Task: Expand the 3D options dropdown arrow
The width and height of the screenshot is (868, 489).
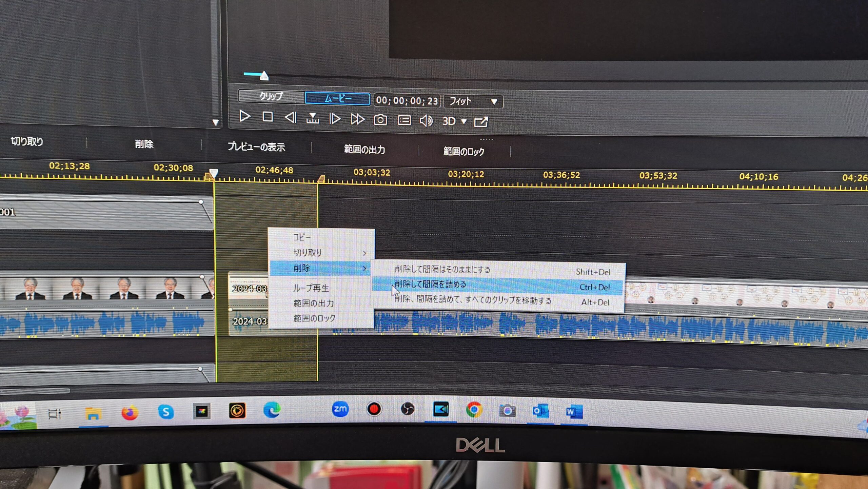Action: 464,121
